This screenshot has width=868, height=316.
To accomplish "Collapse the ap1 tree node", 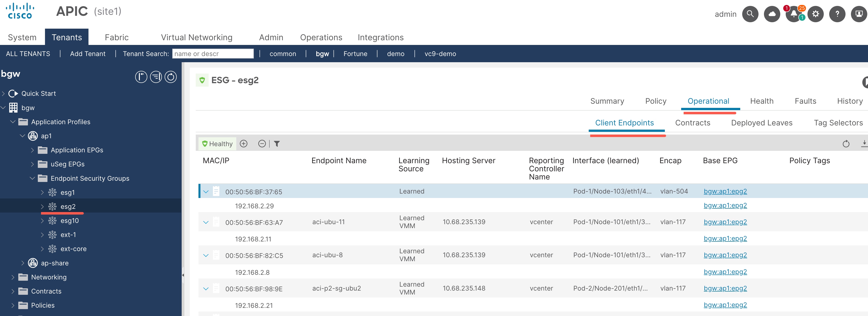I will tap(22, 136).
